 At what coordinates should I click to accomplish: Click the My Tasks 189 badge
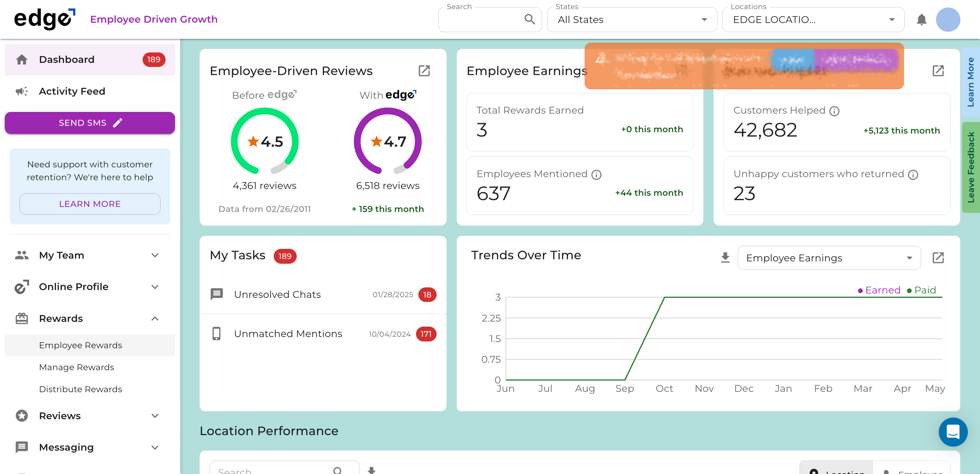pos(285,256)
